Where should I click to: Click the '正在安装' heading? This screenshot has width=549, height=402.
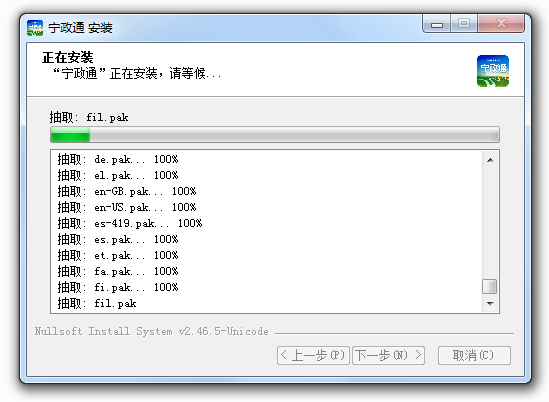[68, 57]
